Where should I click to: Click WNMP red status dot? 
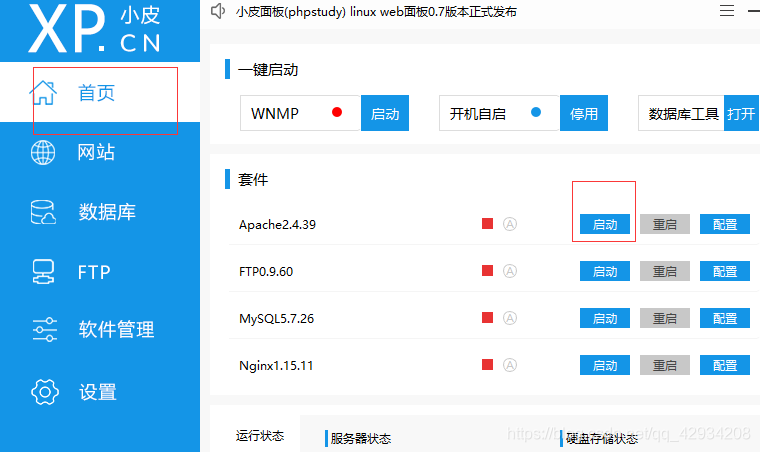click(x=337, y=112)
